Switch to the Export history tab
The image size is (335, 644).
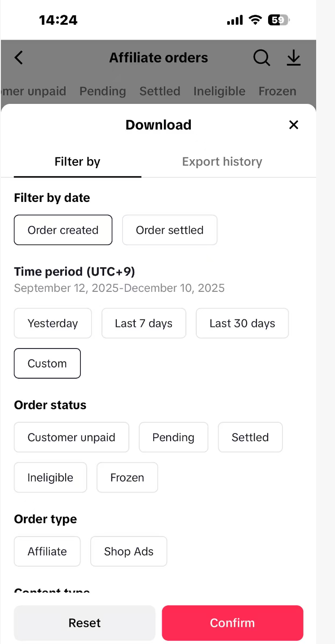coord(222,162)
